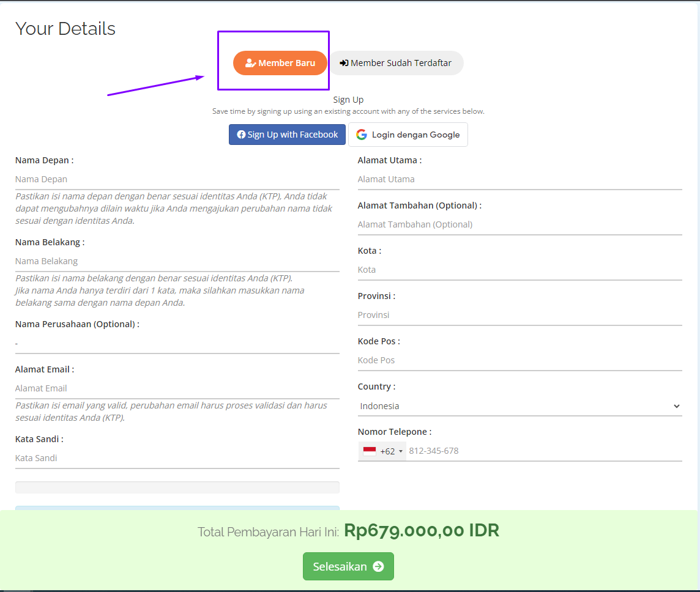Screen dimensions: 700x592
Task: Focus the Nama Belakang text field
Action: [177, 261]
